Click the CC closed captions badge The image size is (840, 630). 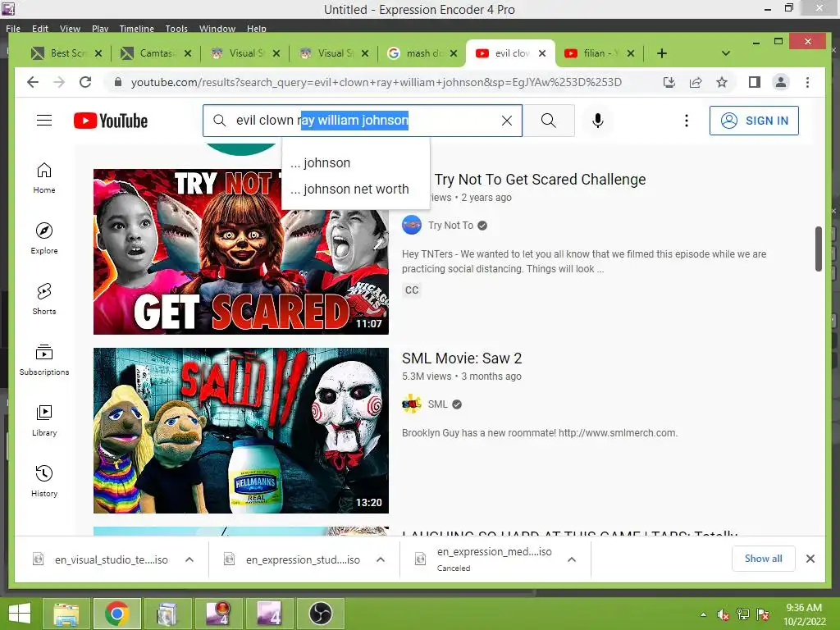[412, 290]
